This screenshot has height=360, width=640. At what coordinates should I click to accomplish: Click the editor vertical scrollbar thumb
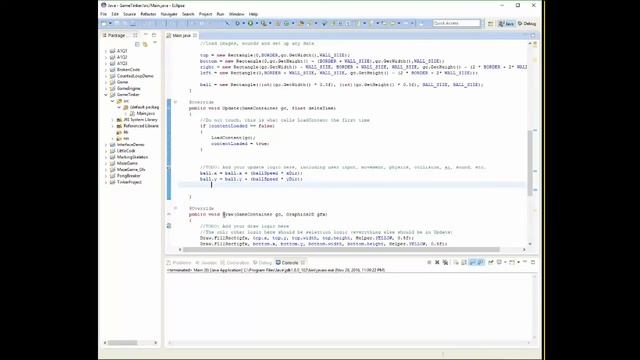coord(530,162)
